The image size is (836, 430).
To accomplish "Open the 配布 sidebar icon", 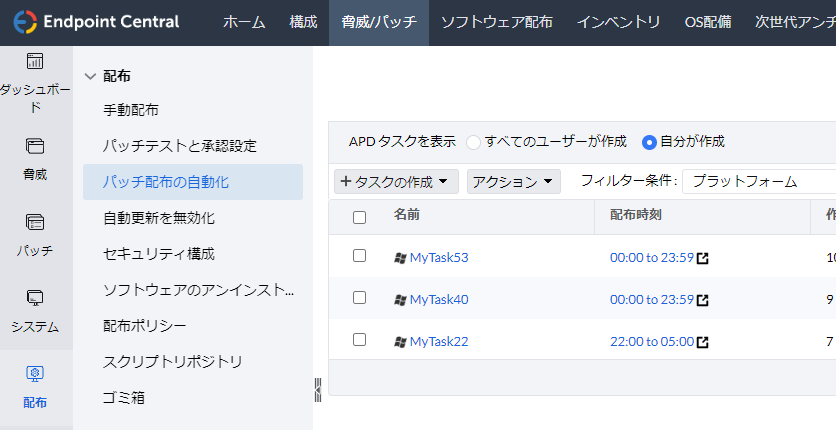I will [x=35, y=374].
